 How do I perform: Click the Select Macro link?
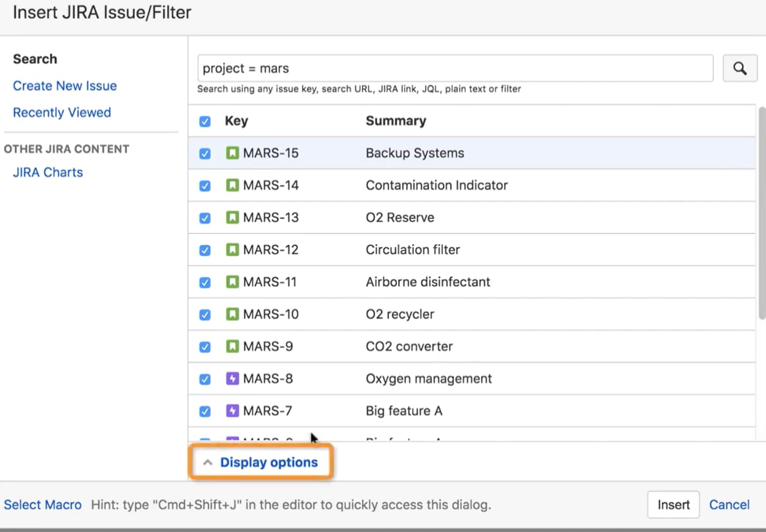43,504
